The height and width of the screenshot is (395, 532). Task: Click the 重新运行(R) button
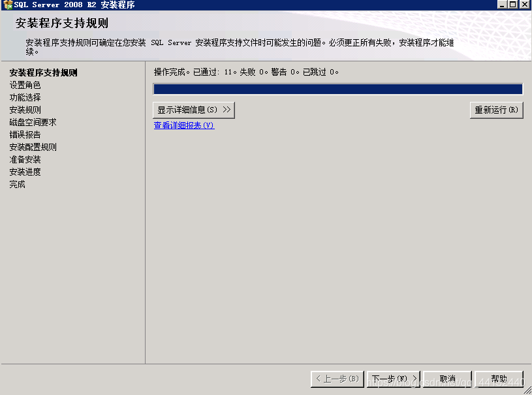tap(496, 110)
